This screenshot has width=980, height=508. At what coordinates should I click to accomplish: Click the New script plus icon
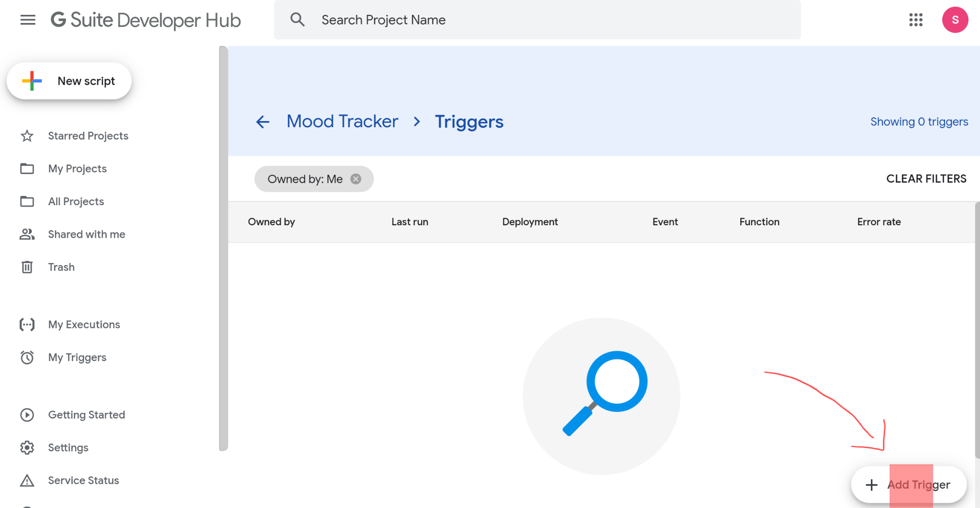coord(32,81)
